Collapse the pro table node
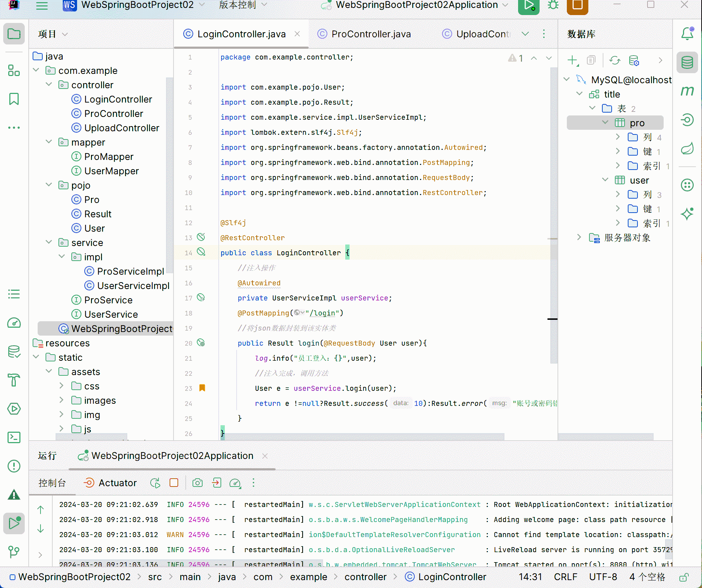The image size is (702, 588). pyautogui.click(x=605, y=123)
